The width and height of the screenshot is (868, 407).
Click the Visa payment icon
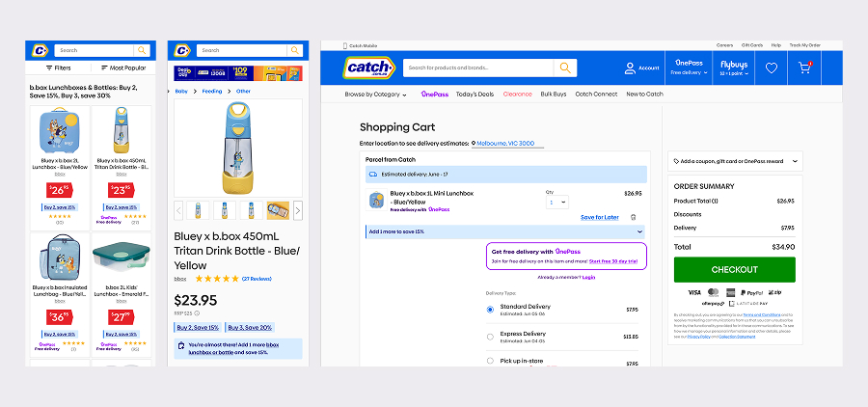pos(694,292)
